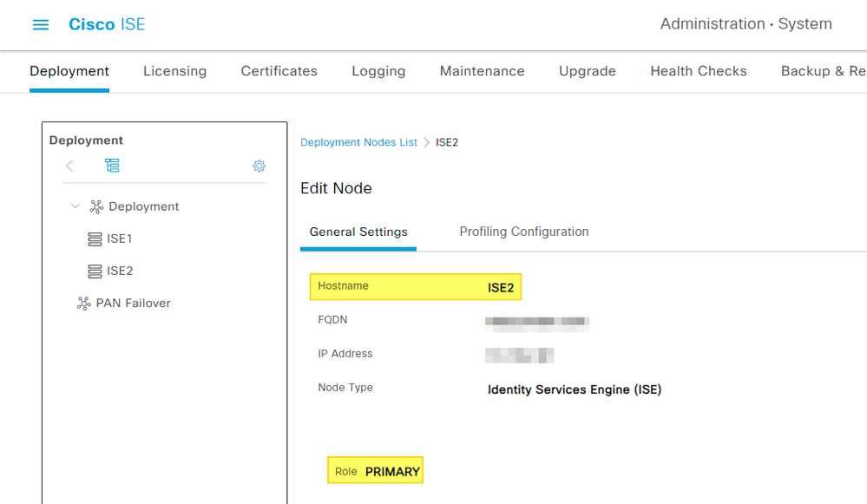Collapse the Deployment panel with back arrow
The image size is (867, 504).
coord(69,166)
